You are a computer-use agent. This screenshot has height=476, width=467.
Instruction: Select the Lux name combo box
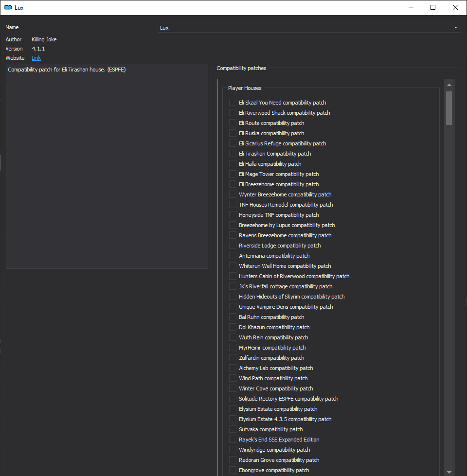pos(309,28)
